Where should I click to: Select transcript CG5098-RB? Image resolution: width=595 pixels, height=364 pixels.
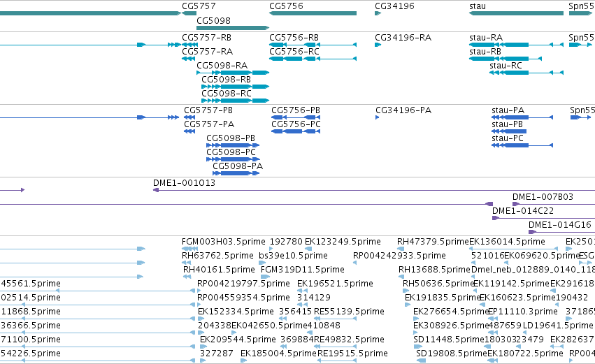click(x=226, y=80)
